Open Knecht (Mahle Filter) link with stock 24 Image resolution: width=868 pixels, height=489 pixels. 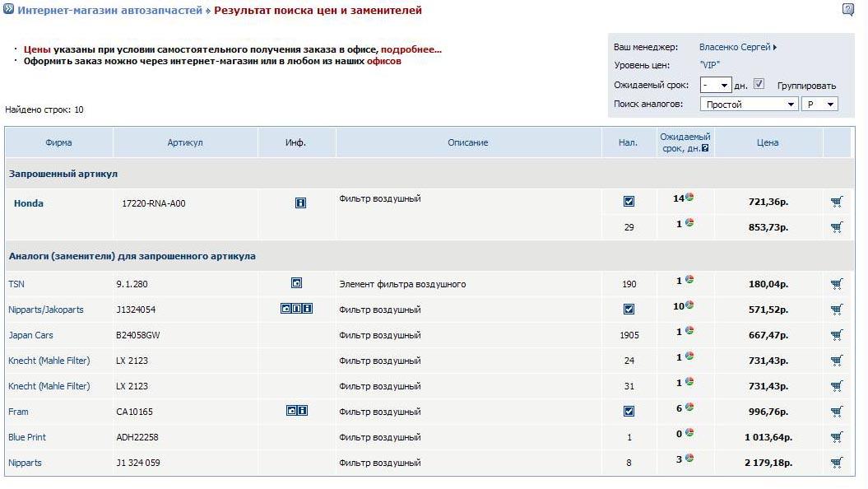tap(49, 361)
